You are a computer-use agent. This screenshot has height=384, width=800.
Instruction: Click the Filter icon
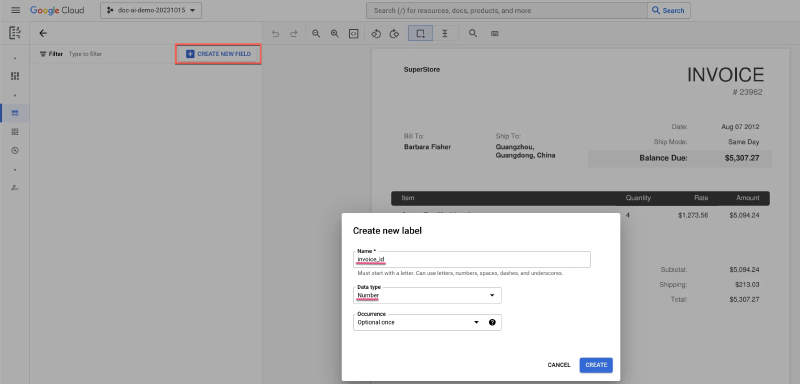point(43,54)
